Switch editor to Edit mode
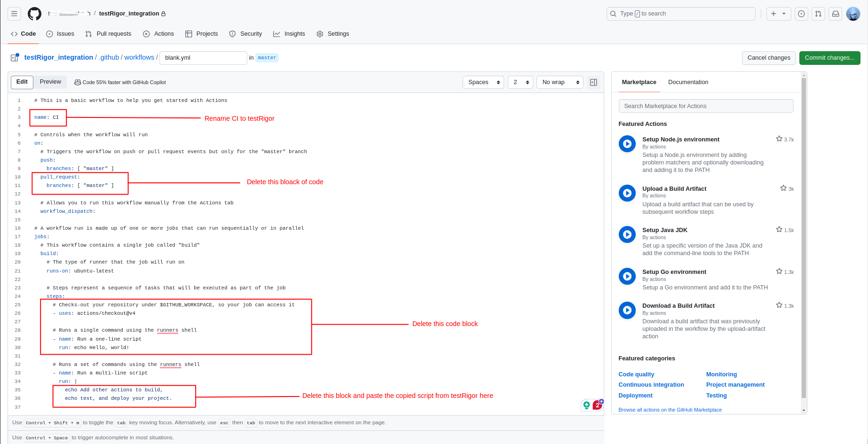868x444 pixels. pos(22,82)
